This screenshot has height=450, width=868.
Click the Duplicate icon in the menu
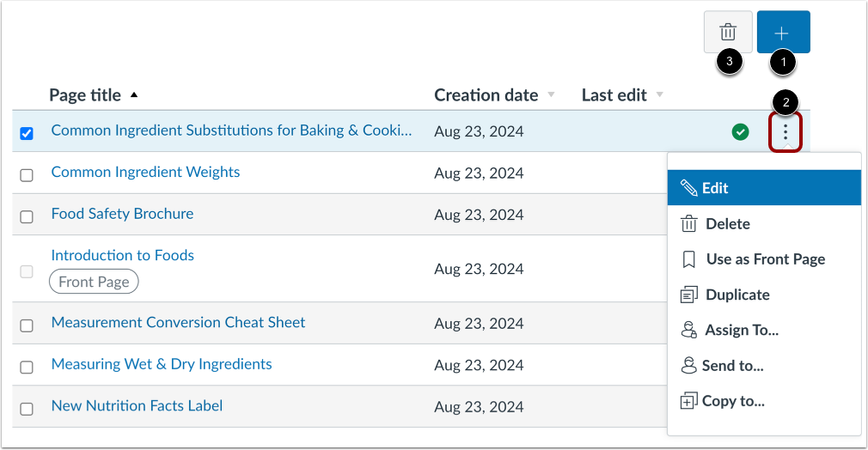(x=688, y=295)
